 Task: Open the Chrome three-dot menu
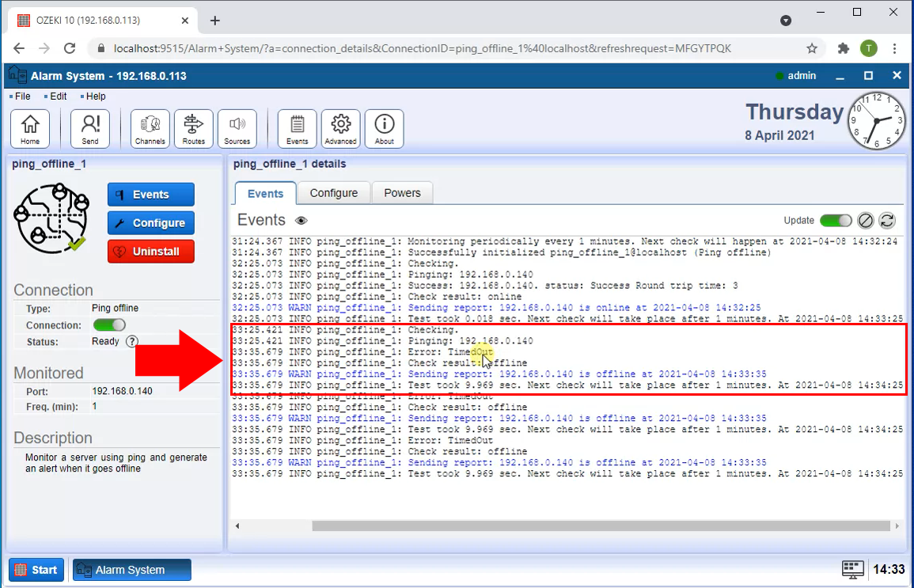pos(895,48)
